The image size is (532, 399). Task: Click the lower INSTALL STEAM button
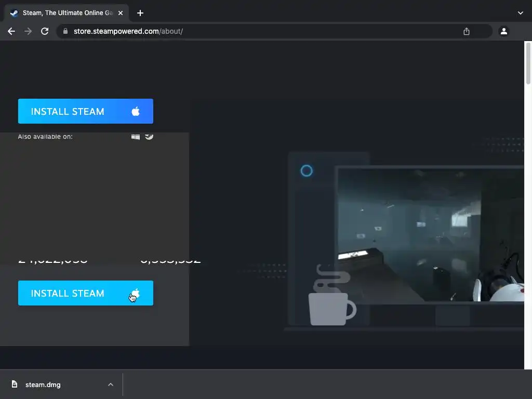click(x=86, y=293)
